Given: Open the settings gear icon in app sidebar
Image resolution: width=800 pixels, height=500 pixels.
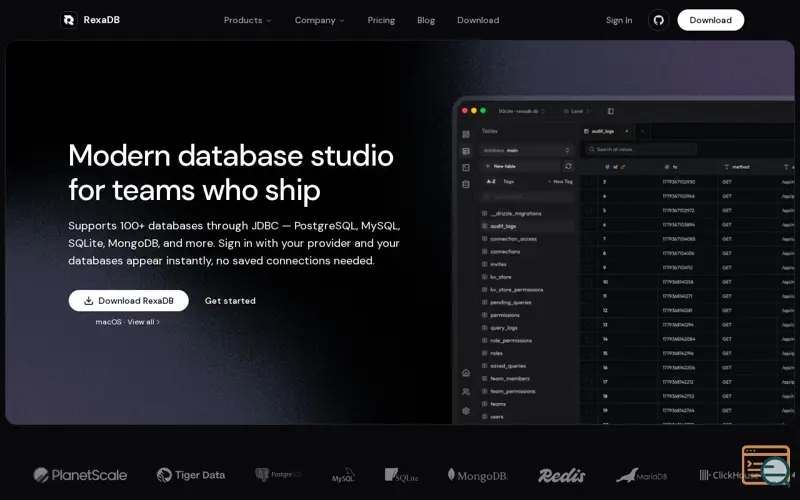Looking at the screenshot, I should coord(466,411).
